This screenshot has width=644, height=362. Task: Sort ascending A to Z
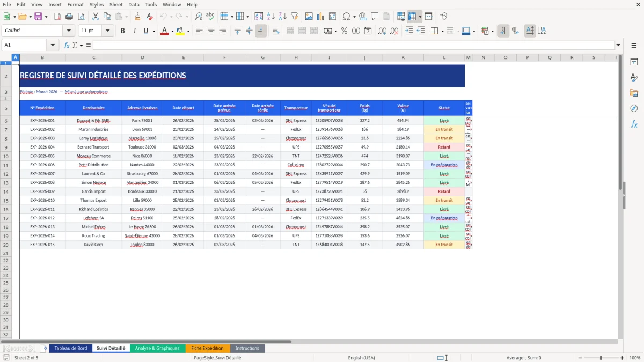pos(270,17)
